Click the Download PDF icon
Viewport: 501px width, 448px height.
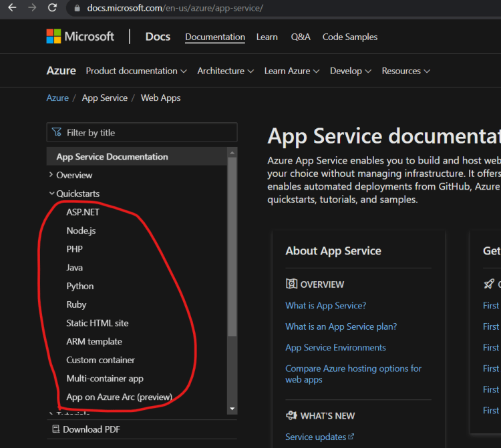tap(56, 429)
